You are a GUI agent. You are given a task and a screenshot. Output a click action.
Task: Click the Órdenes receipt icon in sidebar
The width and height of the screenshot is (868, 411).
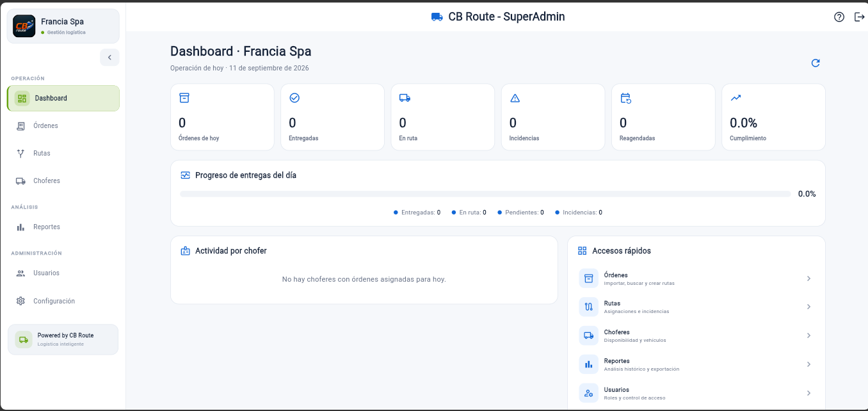[x=20, y=126]
